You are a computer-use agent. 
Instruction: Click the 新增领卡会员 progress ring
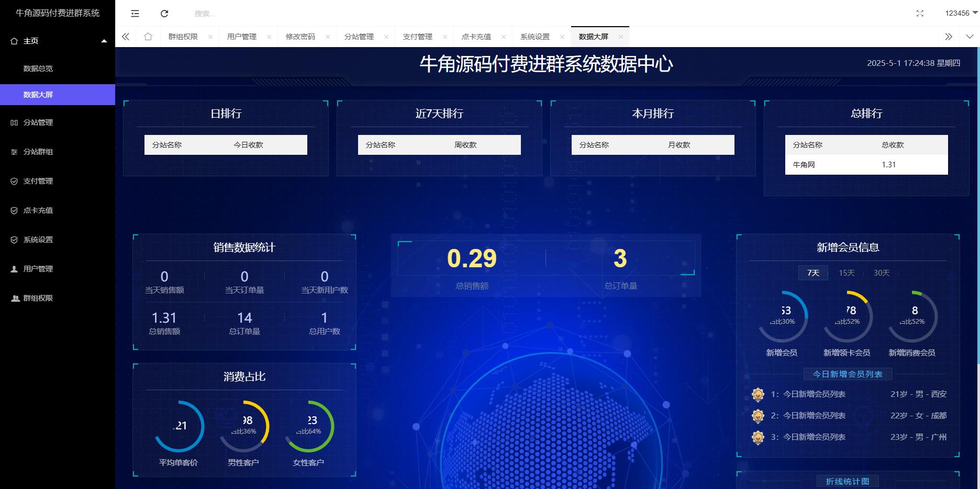(x=847, y=316)
